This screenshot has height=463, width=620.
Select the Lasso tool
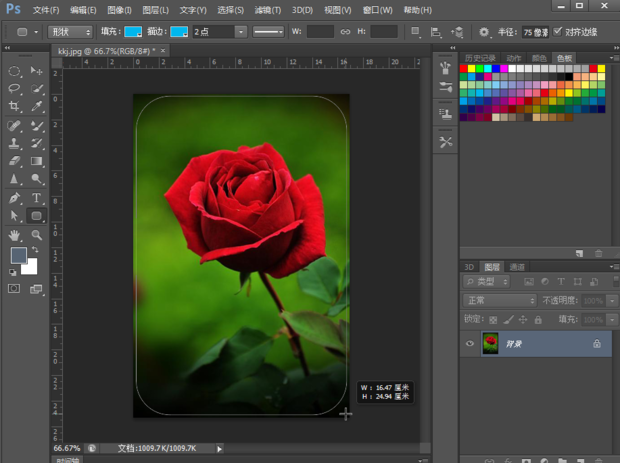(15, 89)
